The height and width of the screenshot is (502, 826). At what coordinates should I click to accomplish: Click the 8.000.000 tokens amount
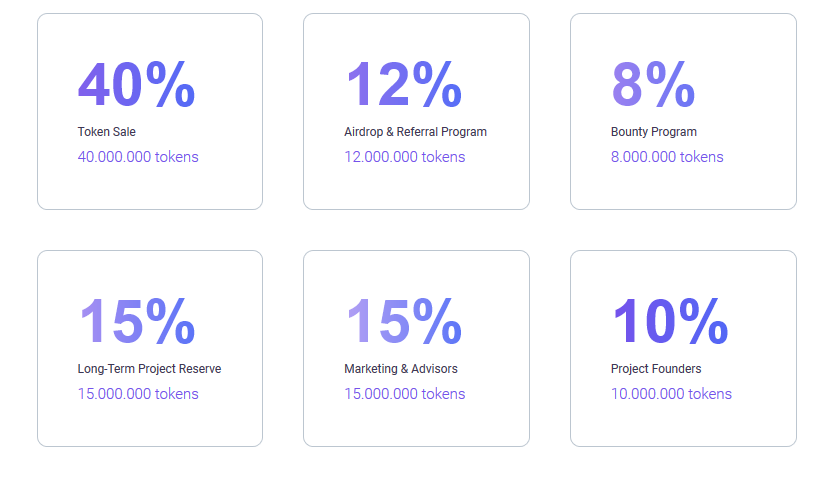click(667, 157)
